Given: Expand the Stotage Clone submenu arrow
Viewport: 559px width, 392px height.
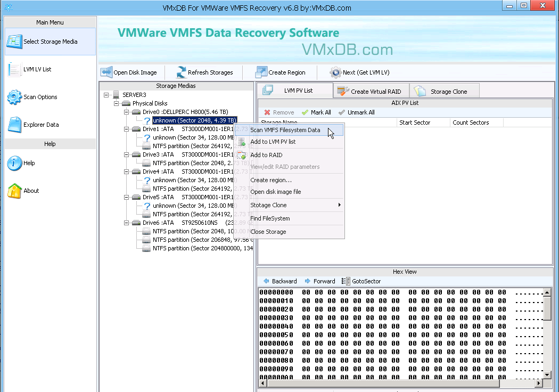Looking at the screenshot, I should click(x=340, y=205).
